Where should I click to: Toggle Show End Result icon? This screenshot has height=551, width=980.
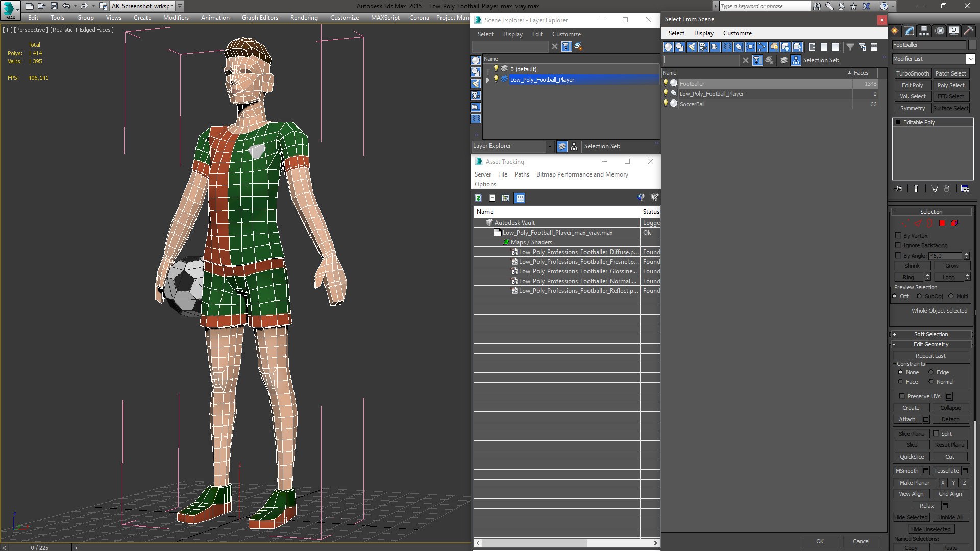tap(916, 189)
